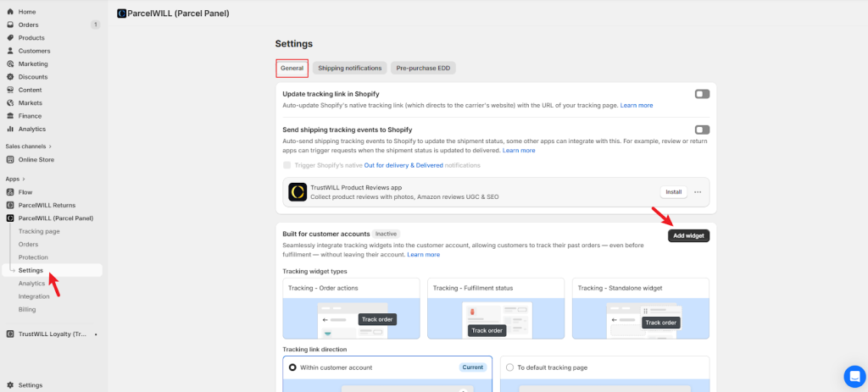
Task: Click the Flow app icon
Action: [10, 192]
